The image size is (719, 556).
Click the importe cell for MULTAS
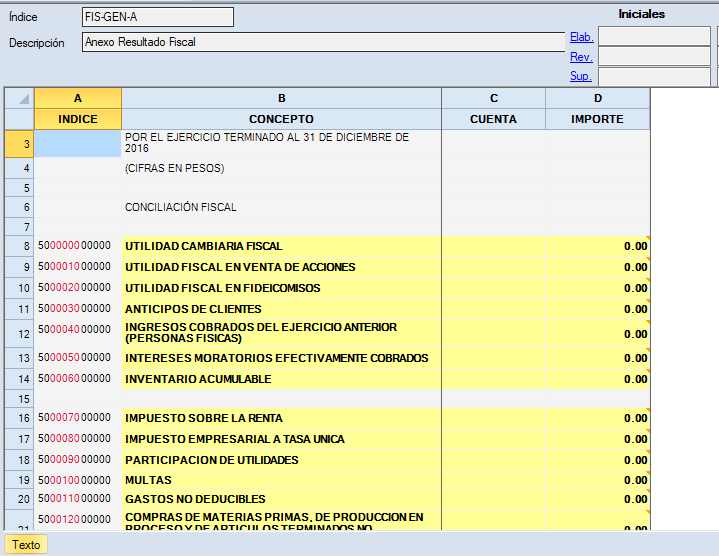point(597,480)
